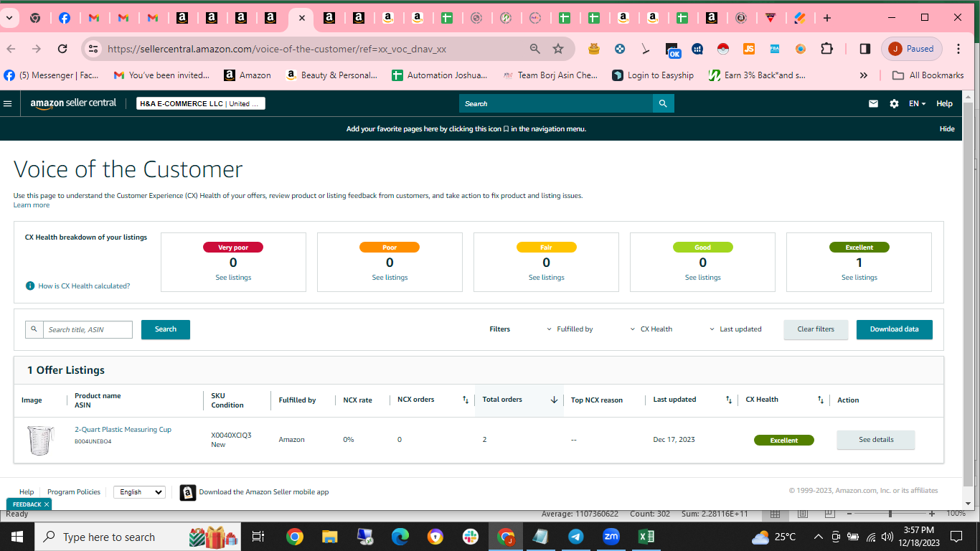Show the hidden bookmarks via the double-chevron
The width and height of the screenshot is (980, 551).
pos(863,75)
